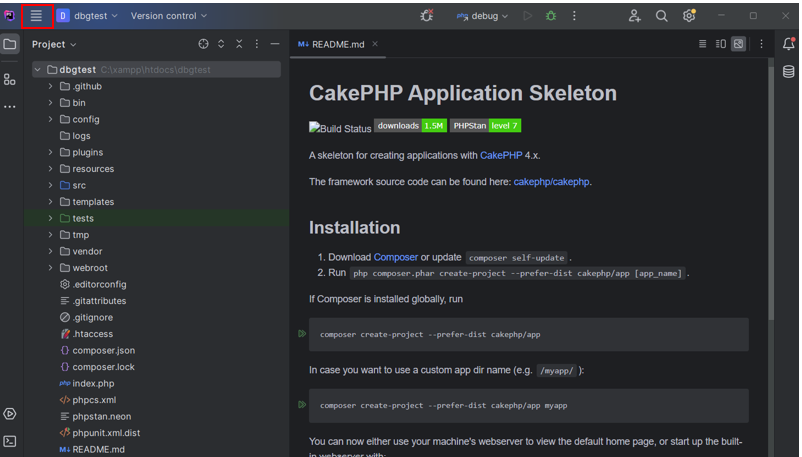Expand the src folder
Viewport: 802px width, 457px height.
(x=50, y=185)
